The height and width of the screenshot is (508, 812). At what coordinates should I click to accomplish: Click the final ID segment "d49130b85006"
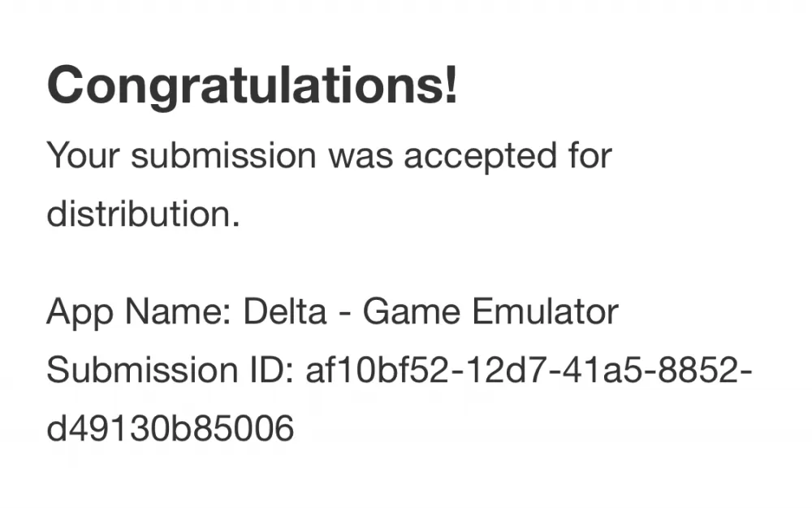point(171,428)
